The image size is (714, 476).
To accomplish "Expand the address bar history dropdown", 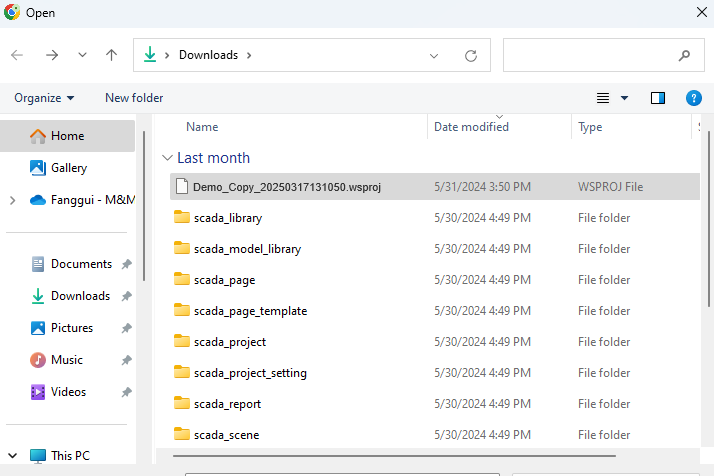I will [x=434, y=56].
